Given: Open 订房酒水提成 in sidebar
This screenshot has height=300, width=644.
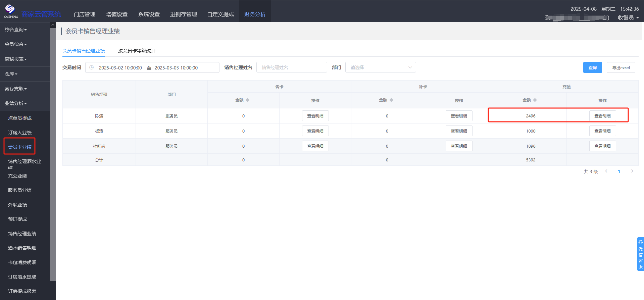Looking at the screenshot, I should click(x=22, y=277).
